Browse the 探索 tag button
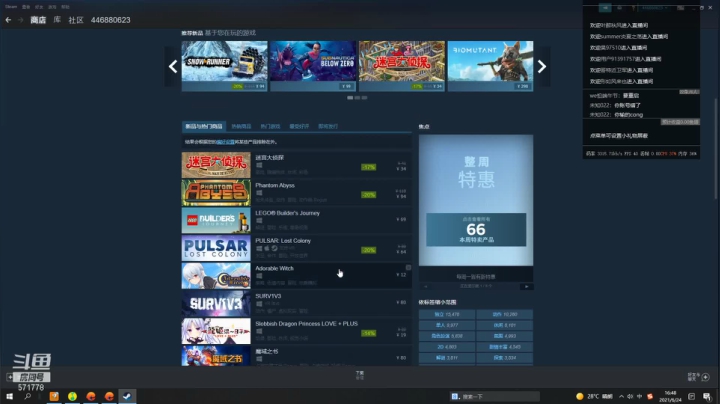Screen dimensions: 720x404 [x=505, y=358]
